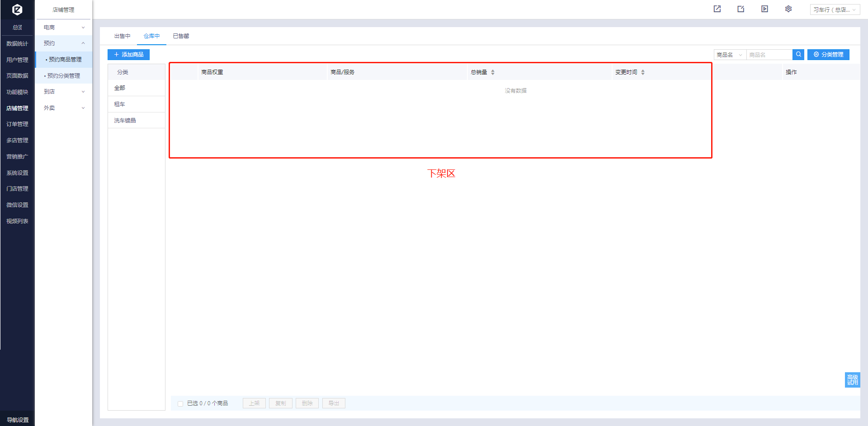Image resolution: width=868 pixels, height=426 pixels.
Task: Expand the 电商 submenu
Action: click(x=64, y=28)
